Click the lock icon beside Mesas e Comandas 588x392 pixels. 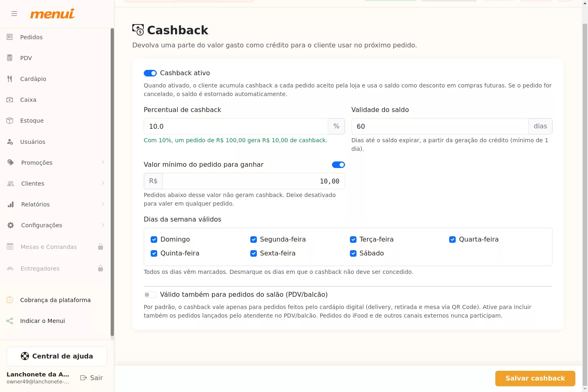click(x=100, y=246)
